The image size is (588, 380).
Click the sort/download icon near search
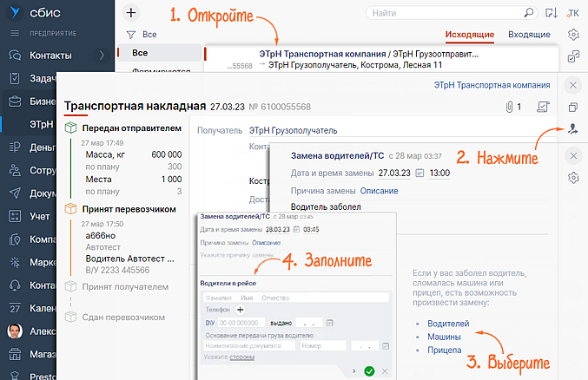(551, 14)
